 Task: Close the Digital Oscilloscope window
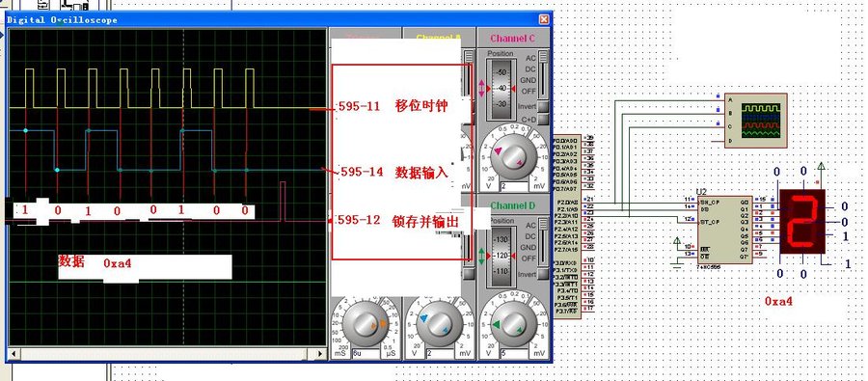point(544,19)
